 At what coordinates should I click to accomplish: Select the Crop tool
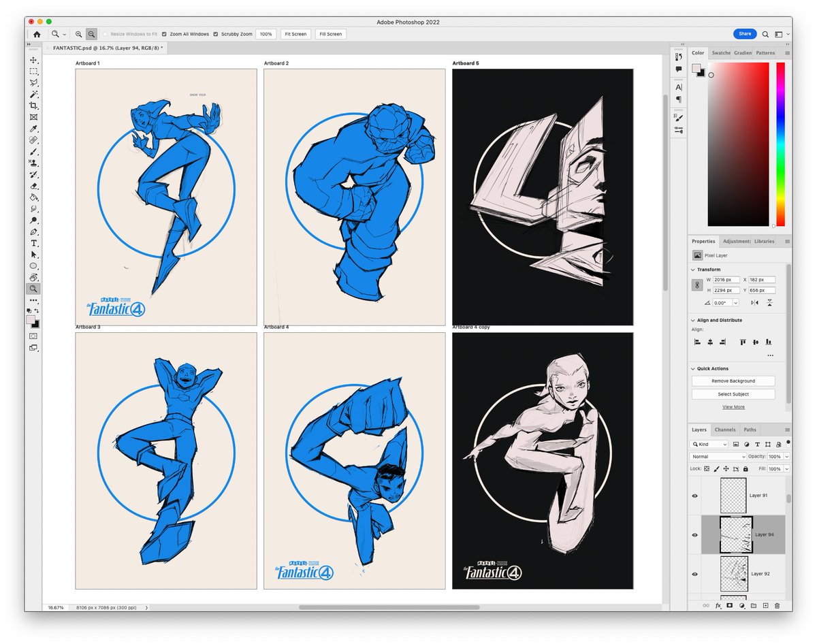(x=33, y=106)
